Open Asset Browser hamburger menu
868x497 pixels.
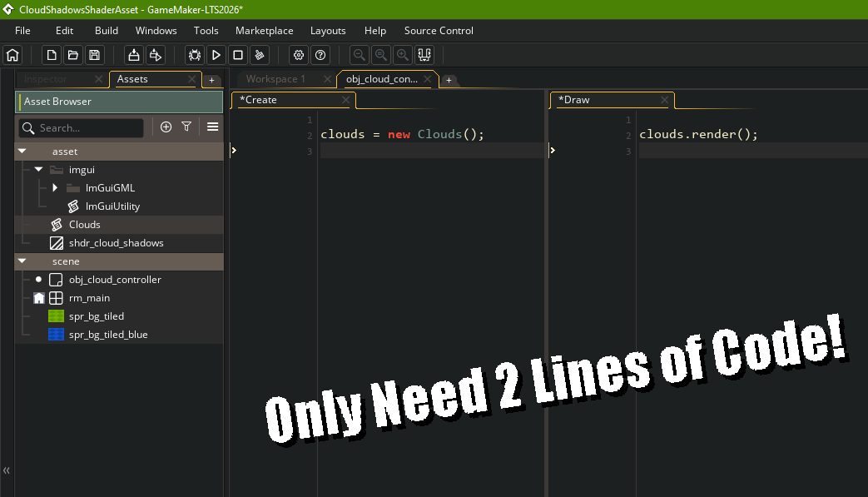[212, 127]
